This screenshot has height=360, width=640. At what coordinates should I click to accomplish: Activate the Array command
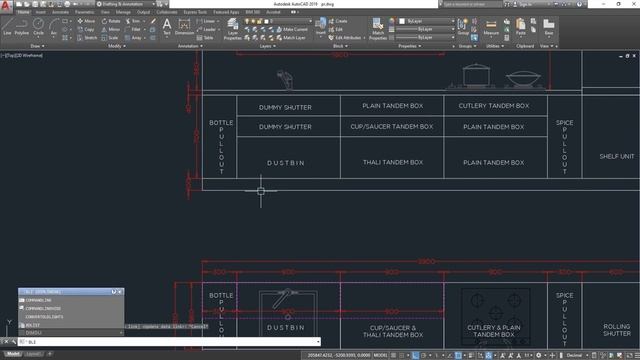pyautogui.click(x=134, y=38)
